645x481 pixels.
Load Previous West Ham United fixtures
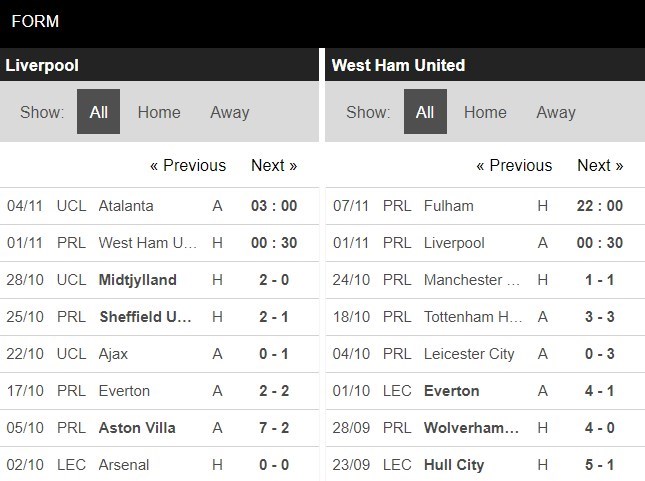pyautogui.click(x=514, y=165)
